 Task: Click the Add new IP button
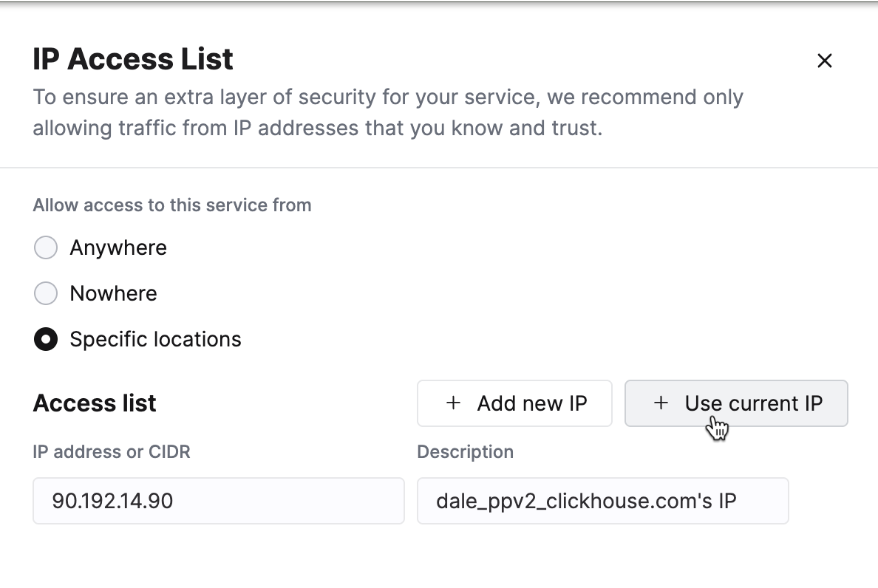pyautogui.click(x=514, y=403)
